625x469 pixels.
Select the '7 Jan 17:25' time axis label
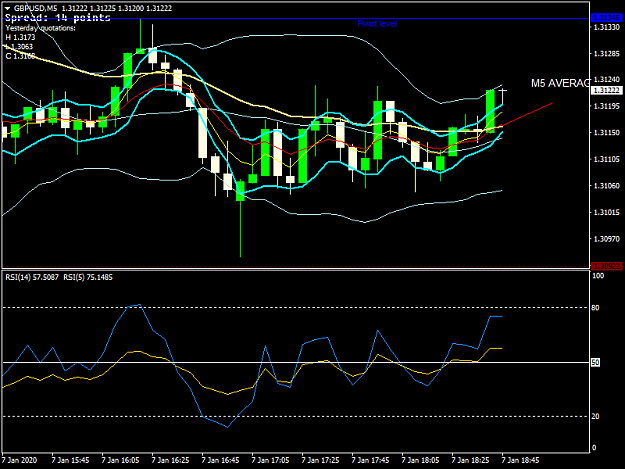click(320, 460)
